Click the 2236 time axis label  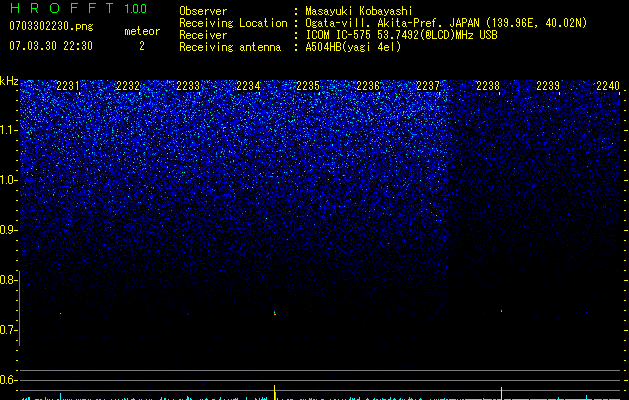point(368,86)
